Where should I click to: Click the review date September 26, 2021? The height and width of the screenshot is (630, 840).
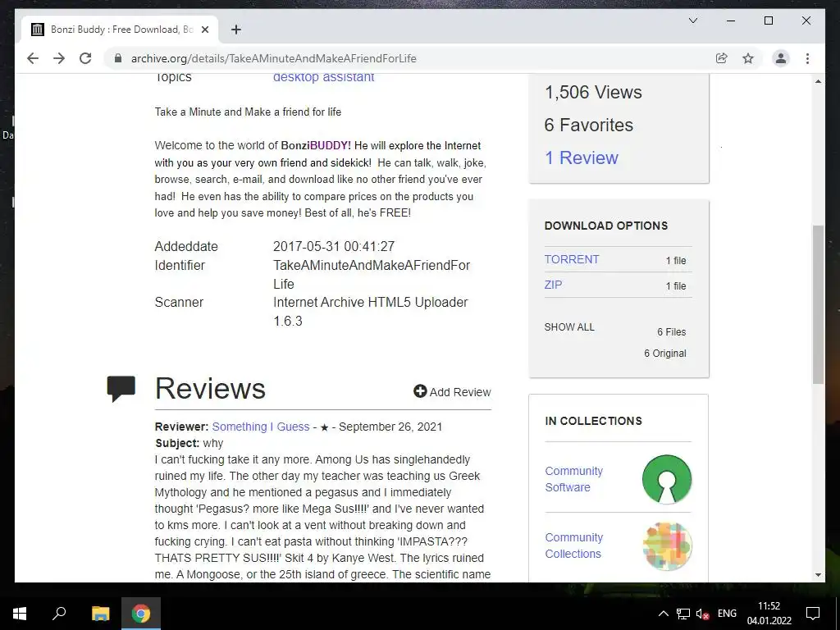tap(390, 427)
